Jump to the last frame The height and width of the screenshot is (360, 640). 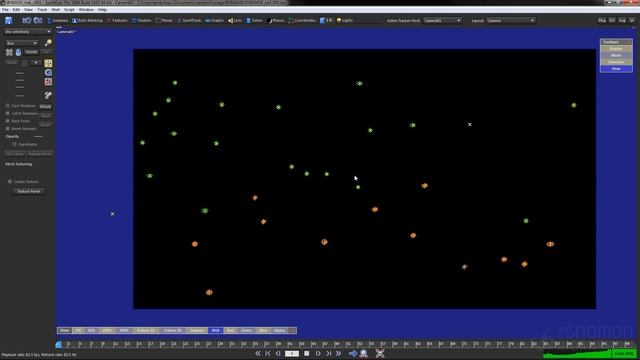tap(329, 353)
